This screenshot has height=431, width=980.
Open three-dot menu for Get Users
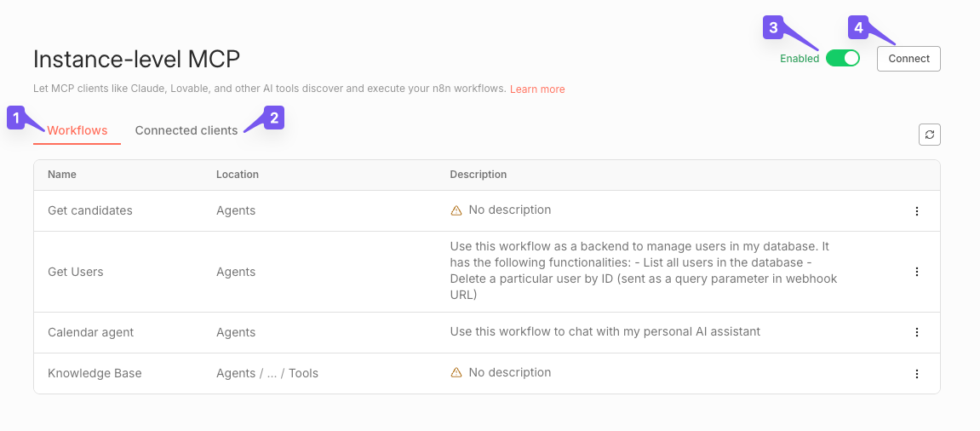point(917,272)
